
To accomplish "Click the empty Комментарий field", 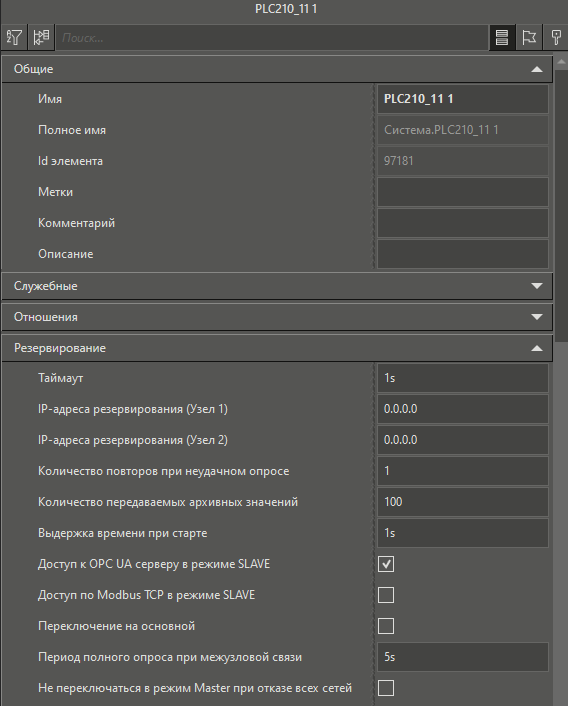I will tap(463, 223).
